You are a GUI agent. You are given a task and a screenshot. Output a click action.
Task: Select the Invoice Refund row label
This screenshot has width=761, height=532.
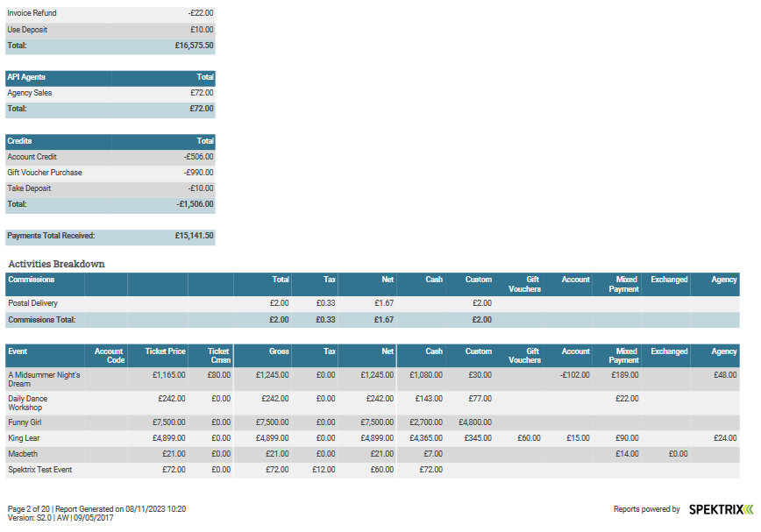tap(32, 13)
